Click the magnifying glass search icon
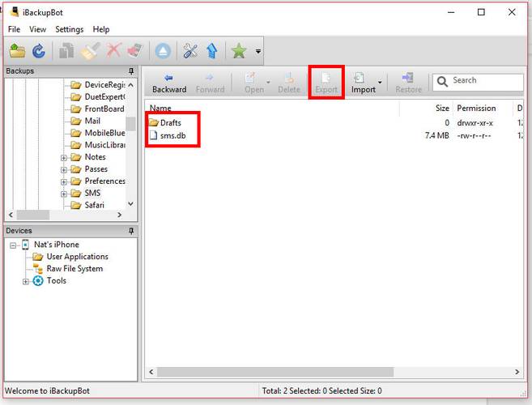This screenshot has width=532, height=405. 442,82
